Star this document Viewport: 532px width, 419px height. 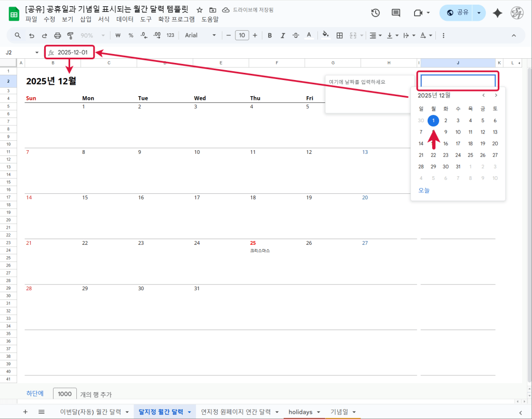(x=199, y=10)
